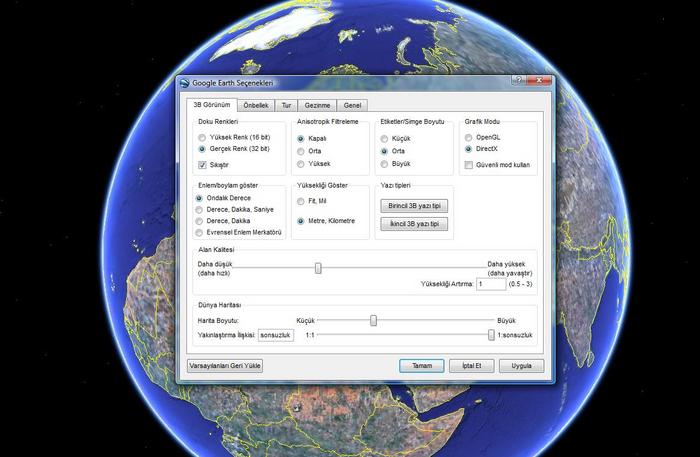Enable Güvenli mod kullan checkbox
The image size is (700, 457).
468,164
